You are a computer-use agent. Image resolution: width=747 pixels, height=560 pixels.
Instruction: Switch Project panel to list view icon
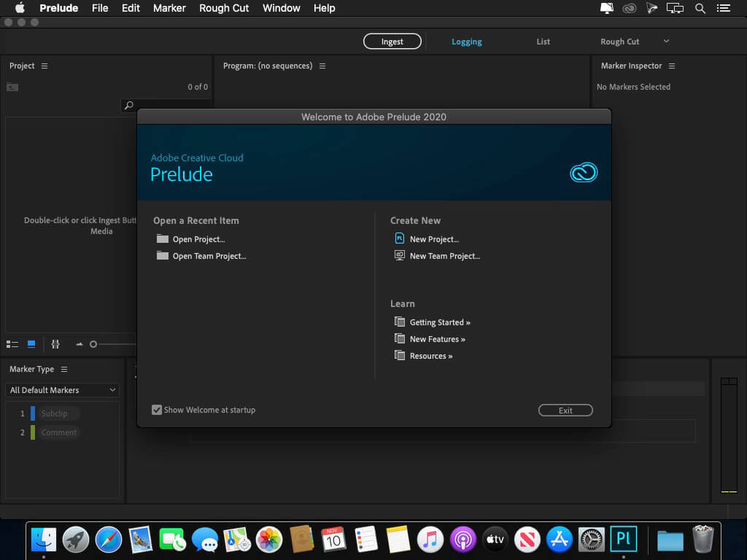pyautogui.click(x=12, y=344)
